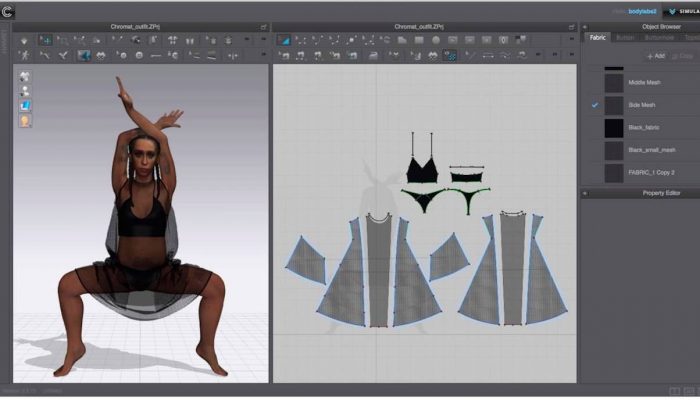The width and height of the screenshot is (700, 400).
Task: Toggle the checkmark beside Side Mesh fabric
Action: [595, 105]
